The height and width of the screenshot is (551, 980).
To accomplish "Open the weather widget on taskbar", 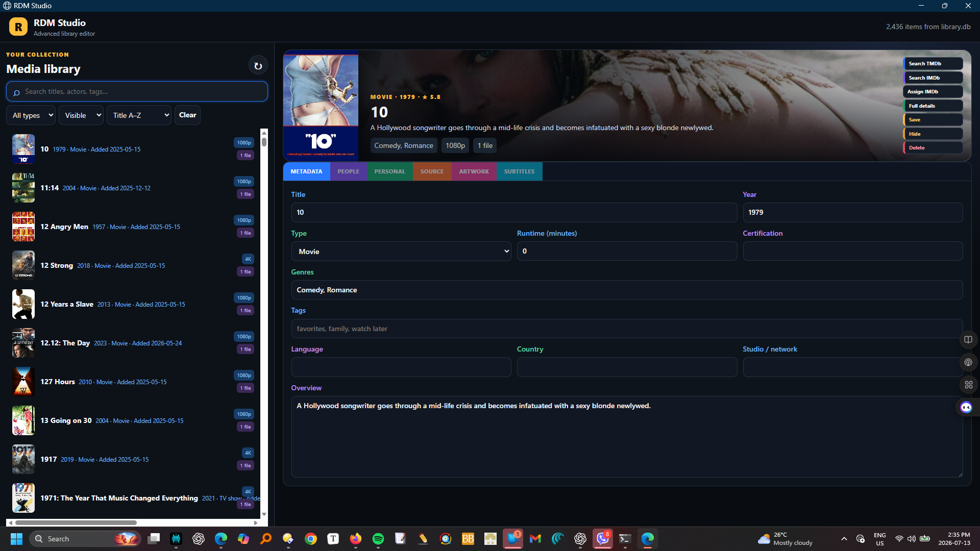I will coord(785,539).
